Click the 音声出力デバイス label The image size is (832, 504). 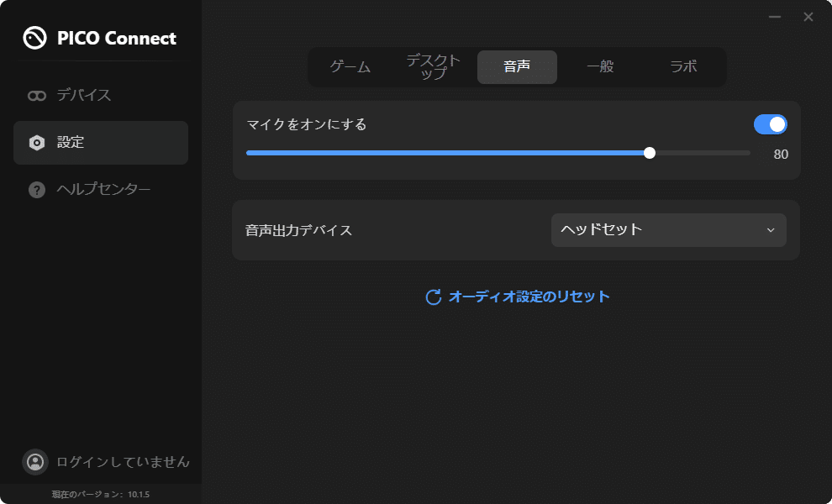298,230
